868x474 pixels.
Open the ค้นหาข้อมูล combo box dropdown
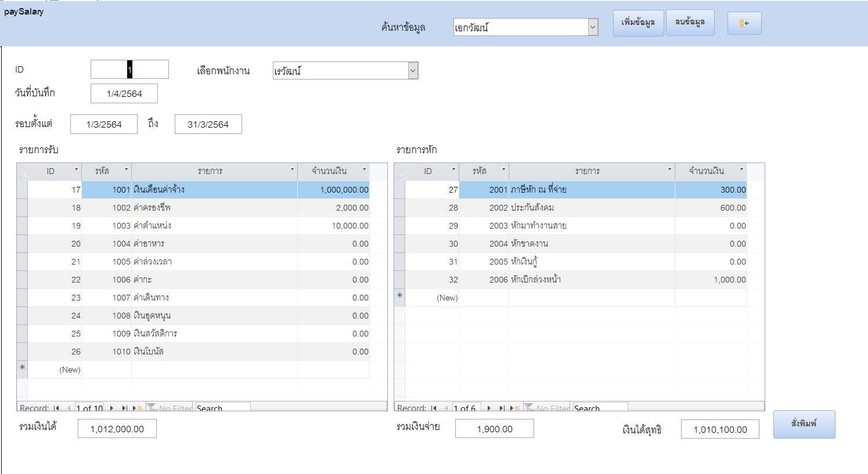point(593,27)
